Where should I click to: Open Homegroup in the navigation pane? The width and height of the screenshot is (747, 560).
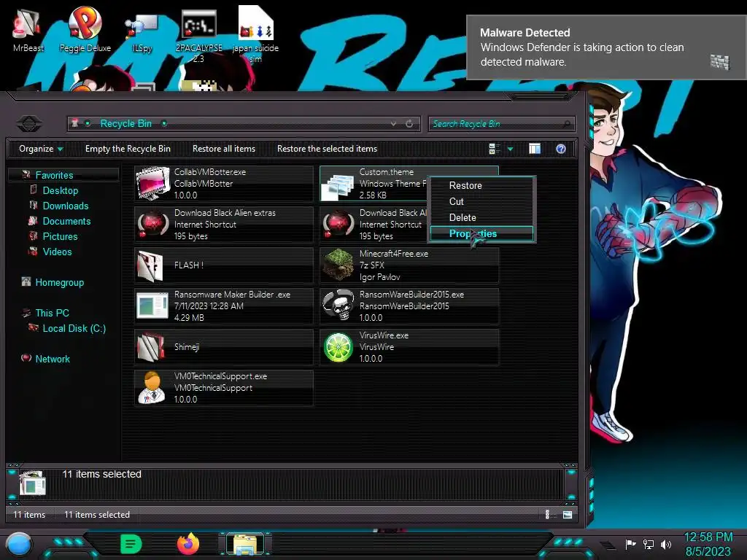(60, 282)
